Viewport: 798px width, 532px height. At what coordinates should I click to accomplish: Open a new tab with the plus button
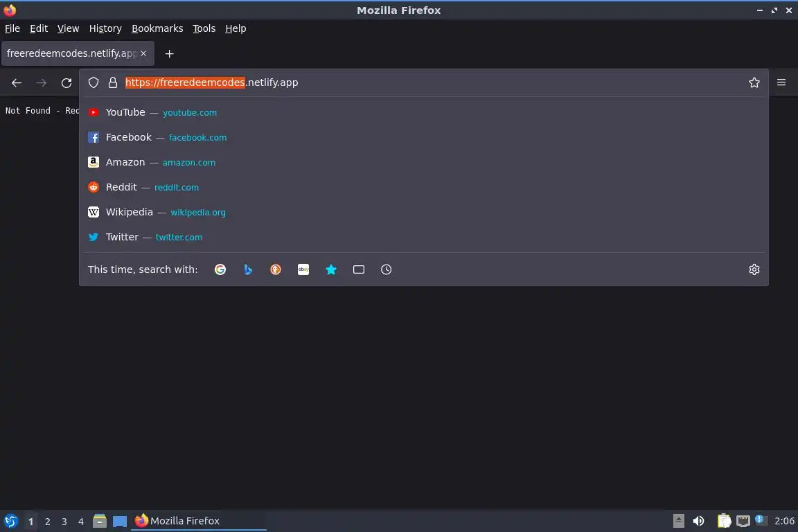click(x=170, y=53)
